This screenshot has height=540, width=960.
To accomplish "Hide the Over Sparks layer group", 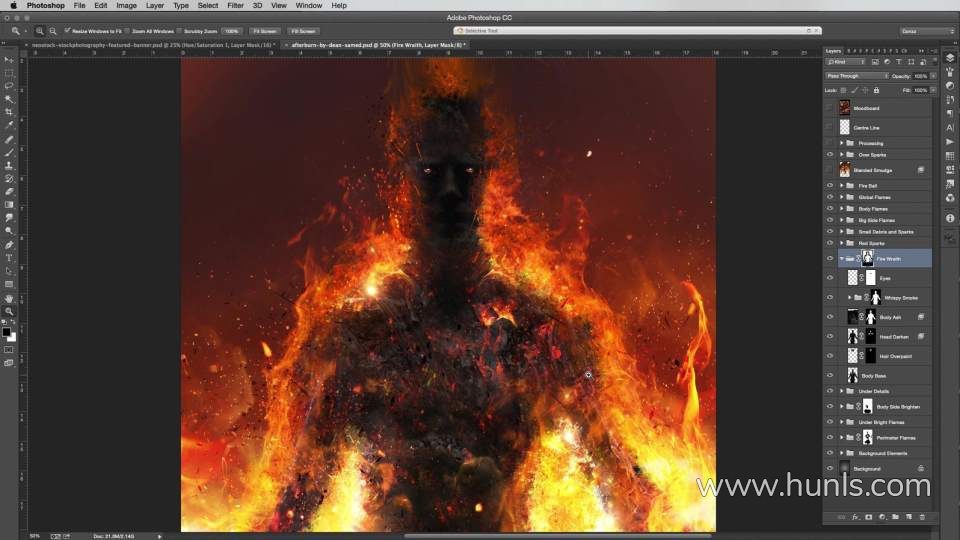I will 830,155.
